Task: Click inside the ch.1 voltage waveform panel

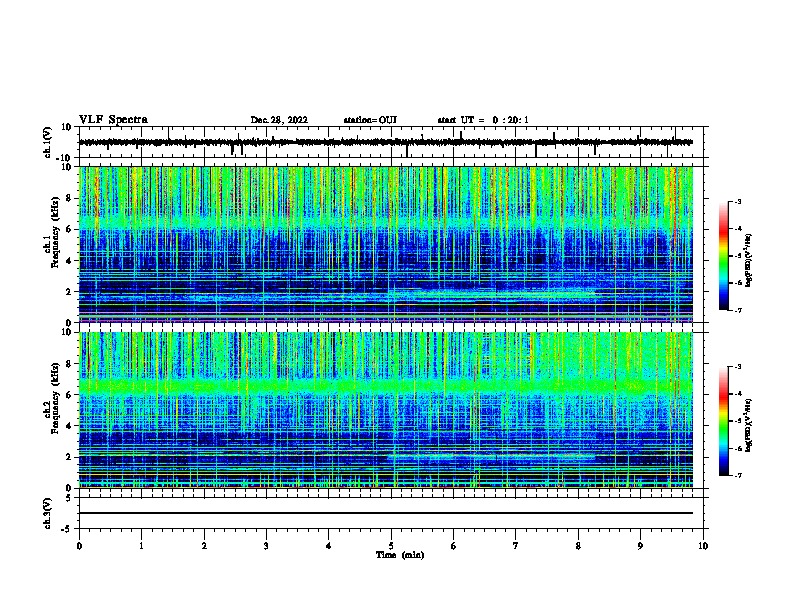Action: [393, 142]
